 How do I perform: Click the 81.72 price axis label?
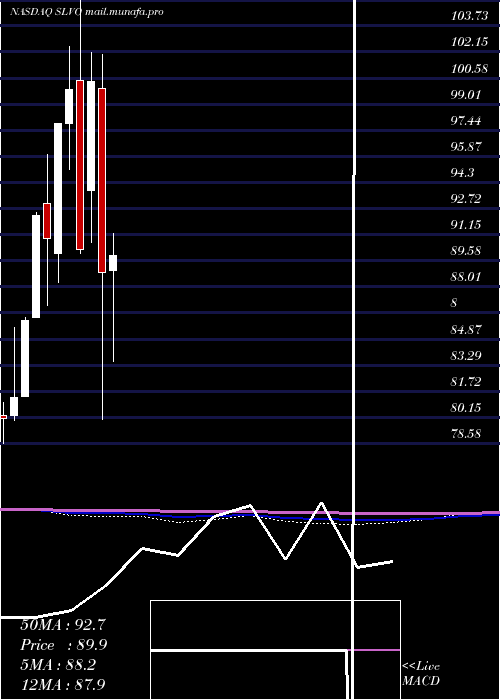(x=466, y=382)
